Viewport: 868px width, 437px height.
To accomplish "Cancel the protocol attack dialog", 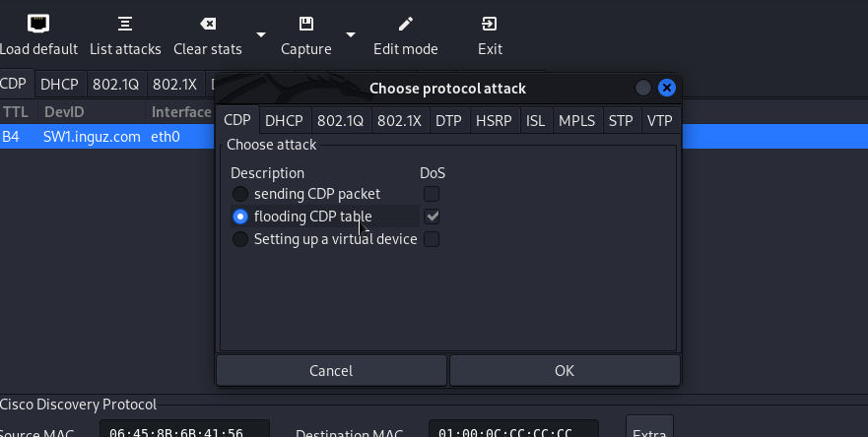I will (x=331, y=371).
